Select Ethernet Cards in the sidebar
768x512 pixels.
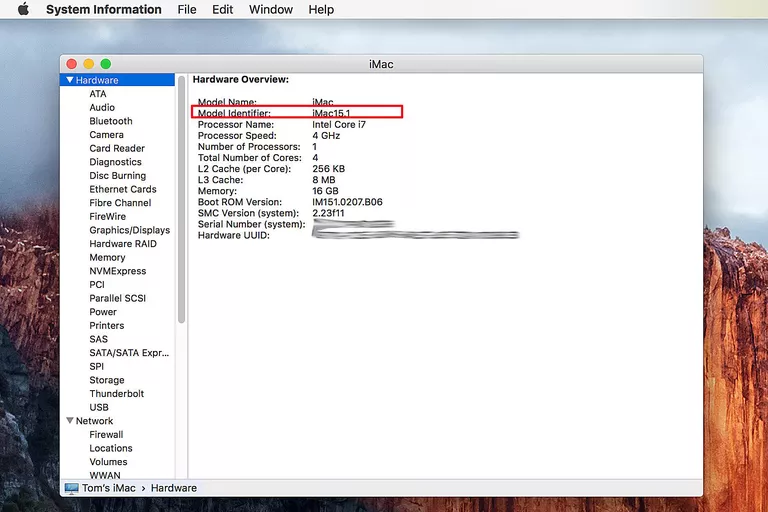(123, 189)
